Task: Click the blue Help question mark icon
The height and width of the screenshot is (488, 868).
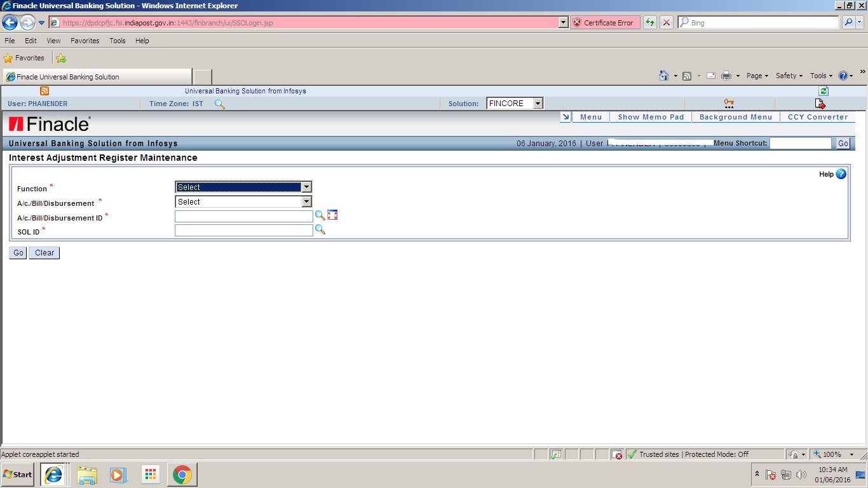Action: [840, 173]
